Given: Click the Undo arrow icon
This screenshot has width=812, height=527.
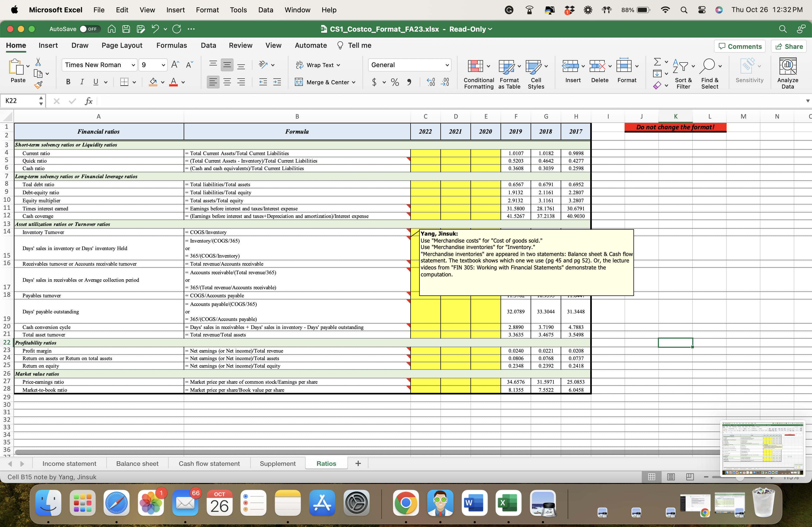Looking at the screenshot, I should coord(155,29).
